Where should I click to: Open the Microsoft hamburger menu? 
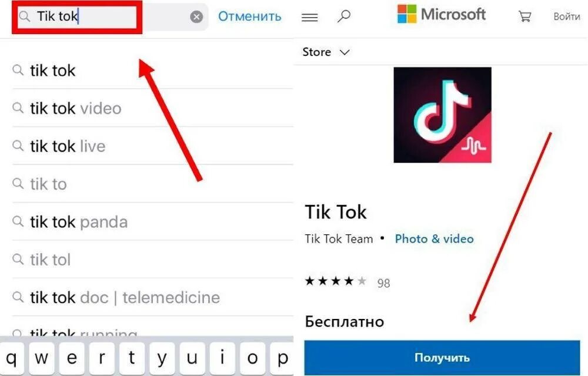(309, 17)
